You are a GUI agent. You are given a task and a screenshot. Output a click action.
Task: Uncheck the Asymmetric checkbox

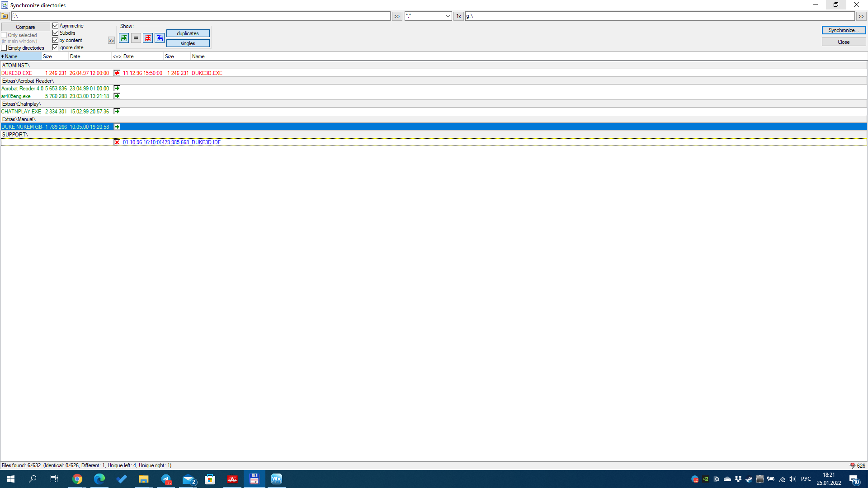56,26
